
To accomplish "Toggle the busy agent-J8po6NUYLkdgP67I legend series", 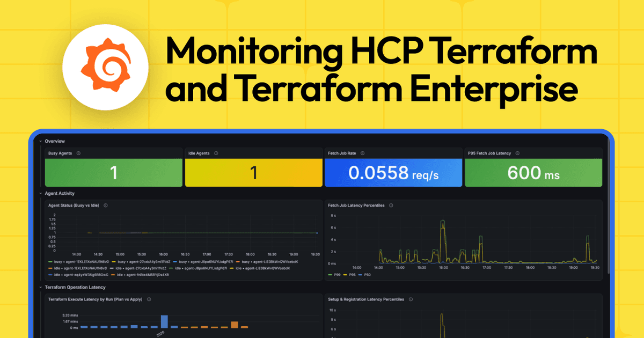I will coord(202,261).
